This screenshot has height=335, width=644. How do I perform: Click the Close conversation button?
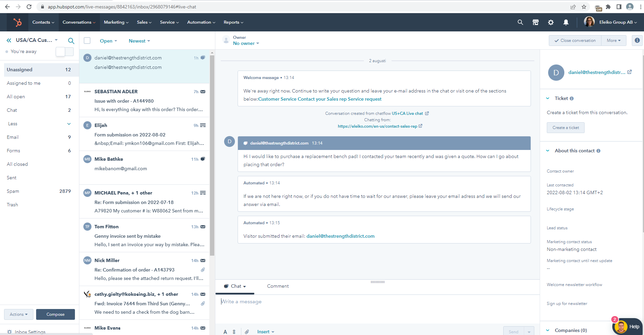click(x=575, y=41)
